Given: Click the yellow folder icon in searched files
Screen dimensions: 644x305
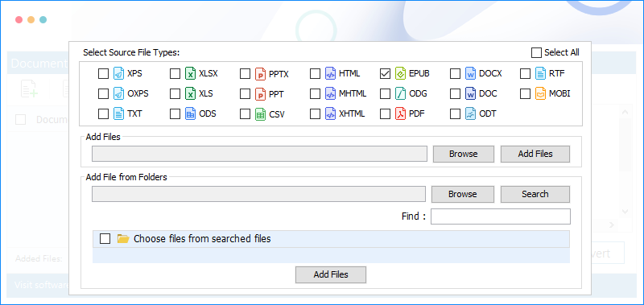Looking at the screenshot, I should (123, 238).
